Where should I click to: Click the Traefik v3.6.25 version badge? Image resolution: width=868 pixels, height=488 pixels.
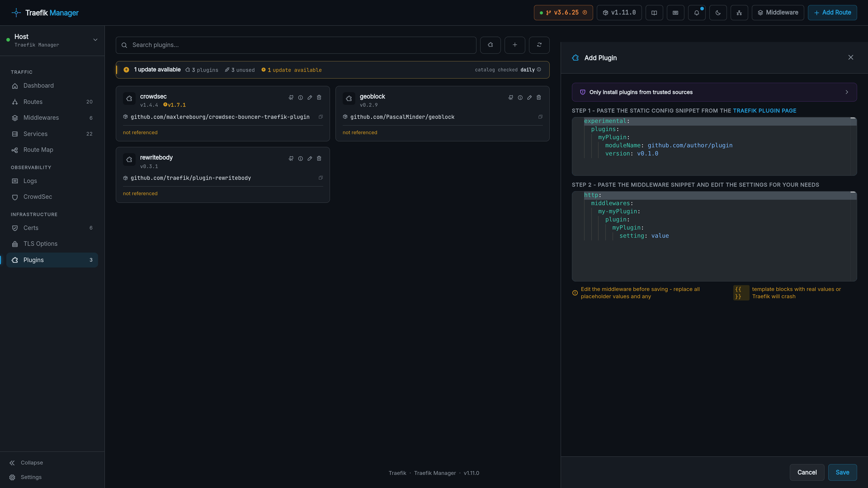563,13
